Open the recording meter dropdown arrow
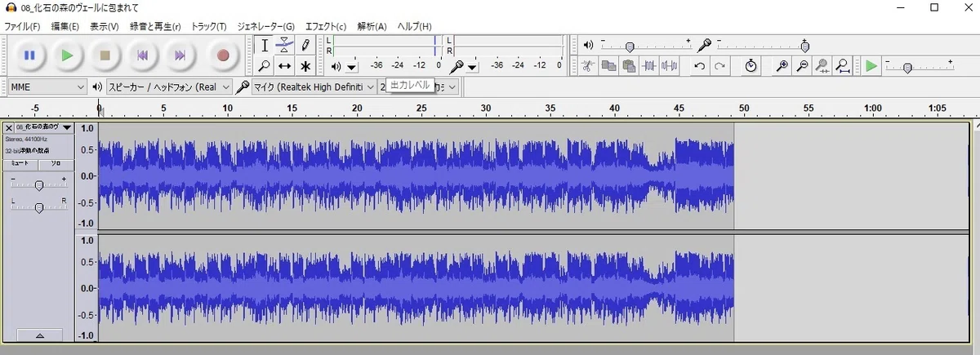This screenshot has width=980, height=355. [x=472, y=67]
